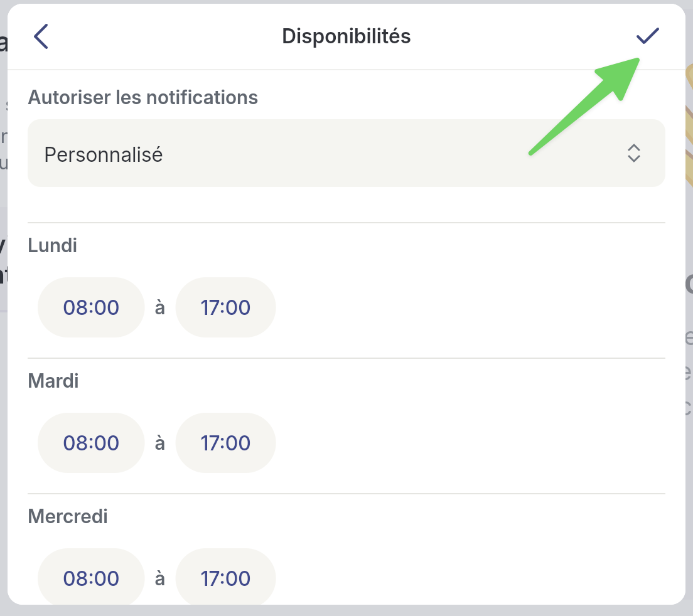Edit Mercredi start time 08:00
693x616 pixels.
(91, 578)
